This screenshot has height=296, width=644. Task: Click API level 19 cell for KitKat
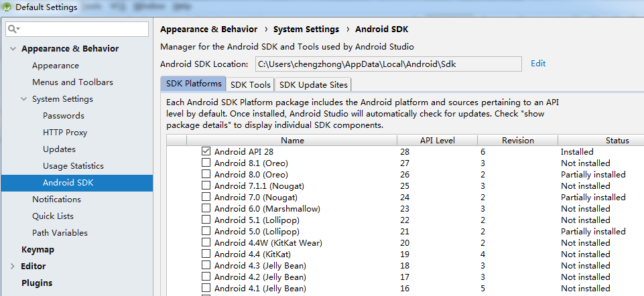click(x=405, y=254)
